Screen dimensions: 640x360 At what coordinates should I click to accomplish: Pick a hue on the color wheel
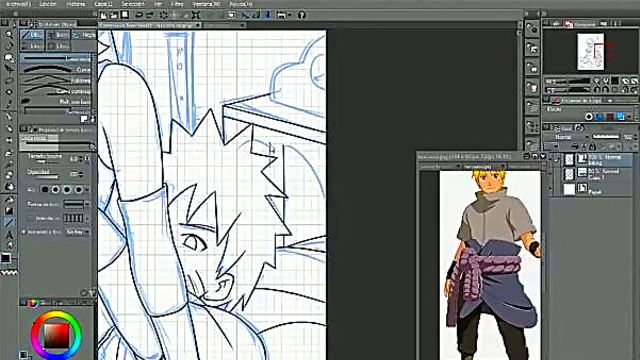[x=56, y=314]
